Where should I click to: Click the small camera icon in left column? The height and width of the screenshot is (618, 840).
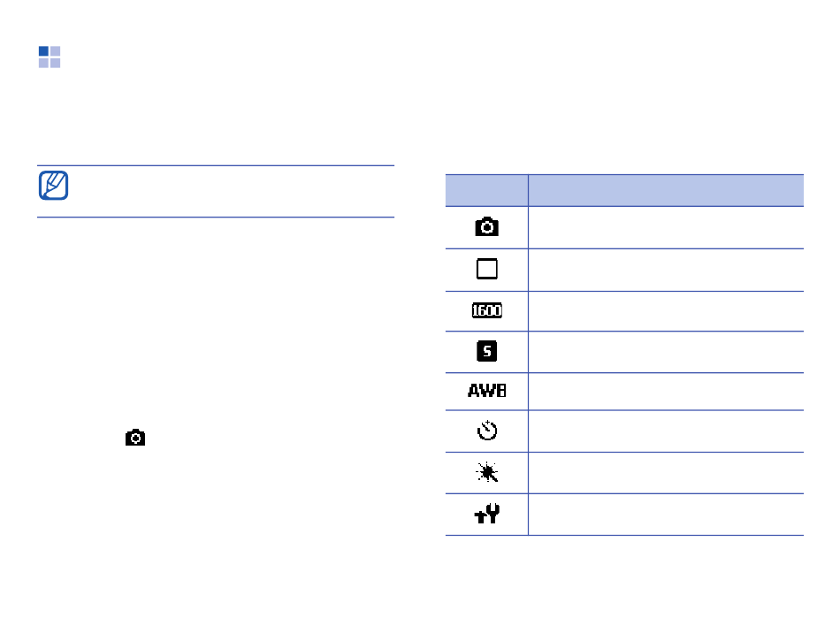pos(135,438)
